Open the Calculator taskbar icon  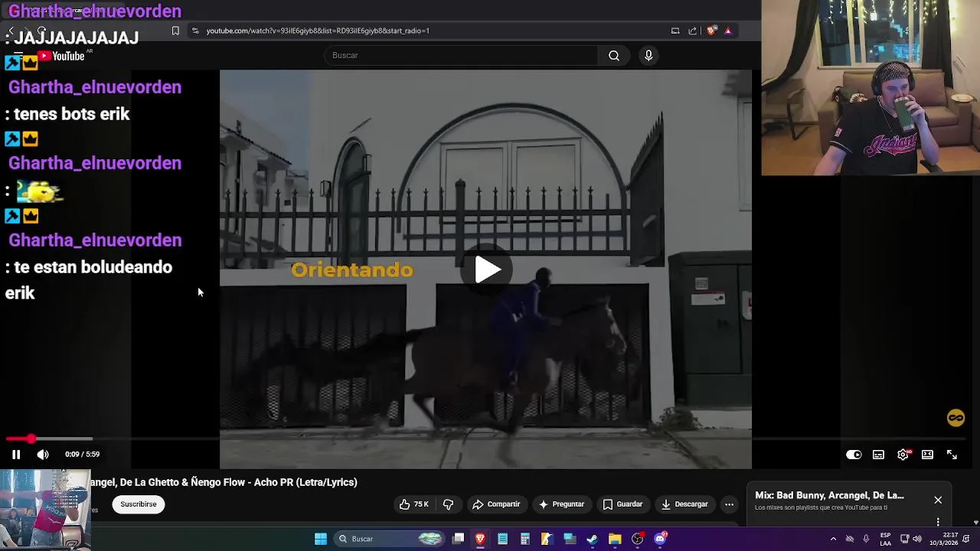(x=524, y=539)
